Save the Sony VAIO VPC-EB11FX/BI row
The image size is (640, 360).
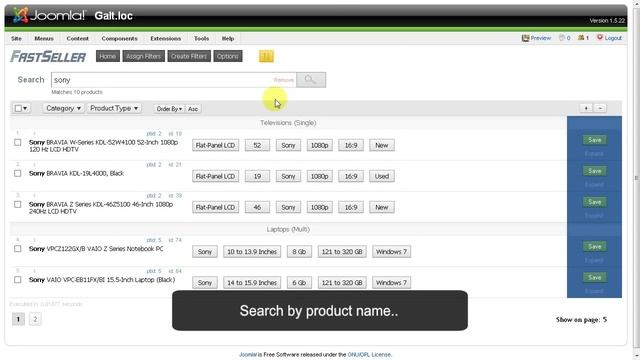(x=594, y=278)
